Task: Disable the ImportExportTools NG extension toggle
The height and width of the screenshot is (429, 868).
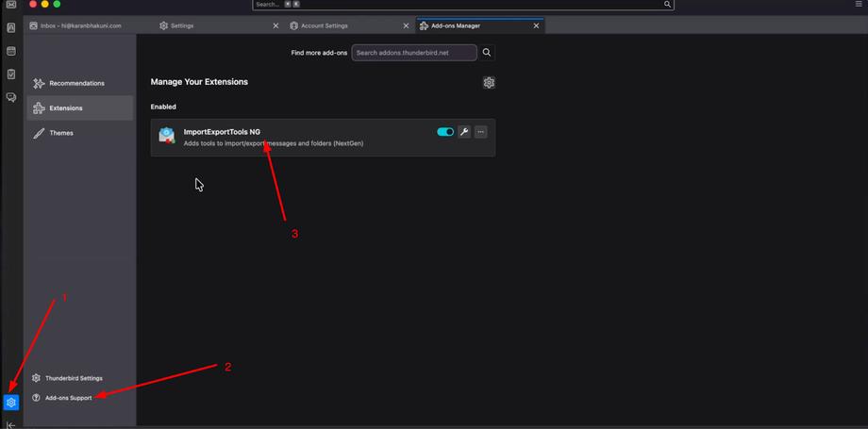Action: [x=445, y=132]
